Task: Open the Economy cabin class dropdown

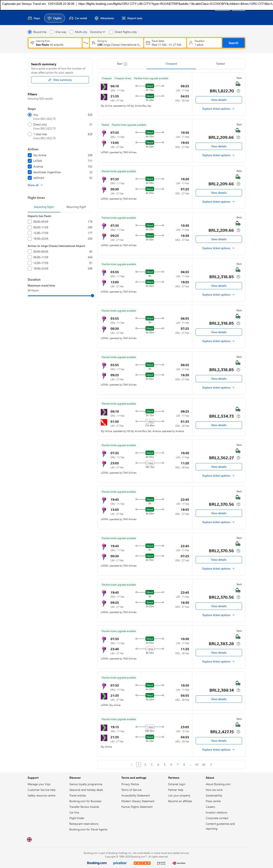Action: pos(98,32)
